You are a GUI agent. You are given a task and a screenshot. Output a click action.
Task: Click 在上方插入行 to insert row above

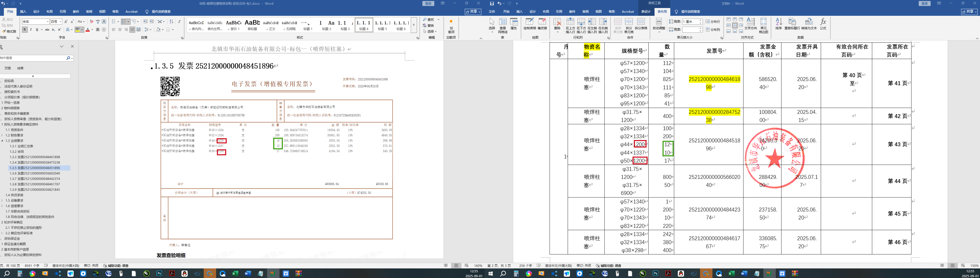570,26
